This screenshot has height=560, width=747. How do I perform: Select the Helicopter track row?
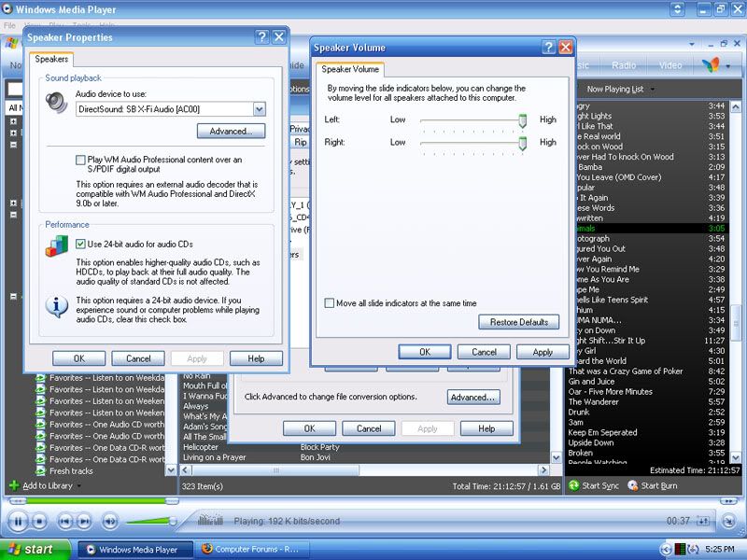pyautogui.click(x=364, y=447)
